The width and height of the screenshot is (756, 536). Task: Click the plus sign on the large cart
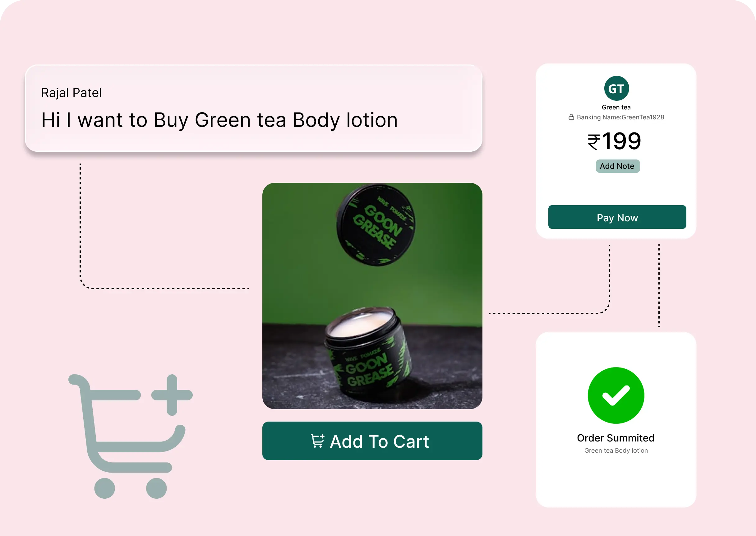[x=172, y=395]
